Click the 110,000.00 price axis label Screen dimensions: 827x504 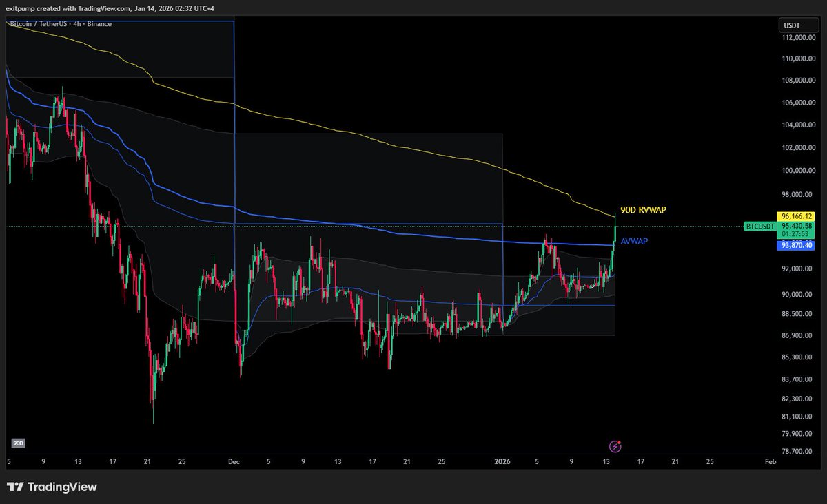coord(798,59)
